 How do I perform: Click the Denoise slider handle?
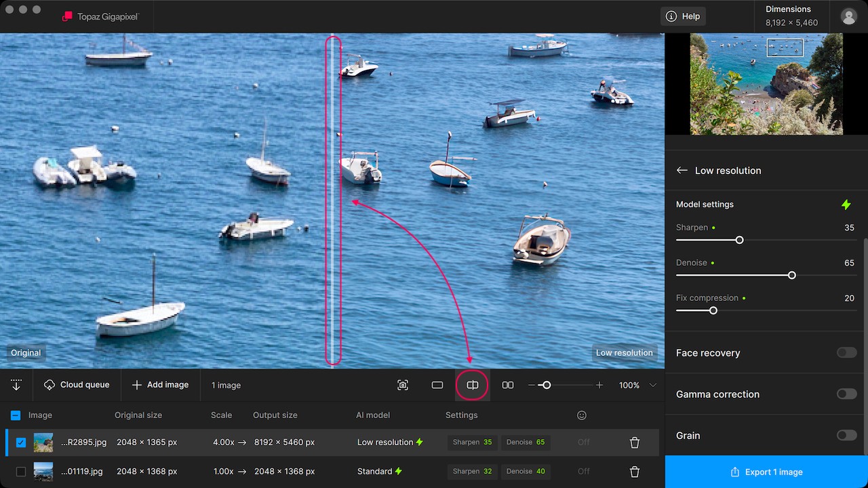tap(791, 275)
